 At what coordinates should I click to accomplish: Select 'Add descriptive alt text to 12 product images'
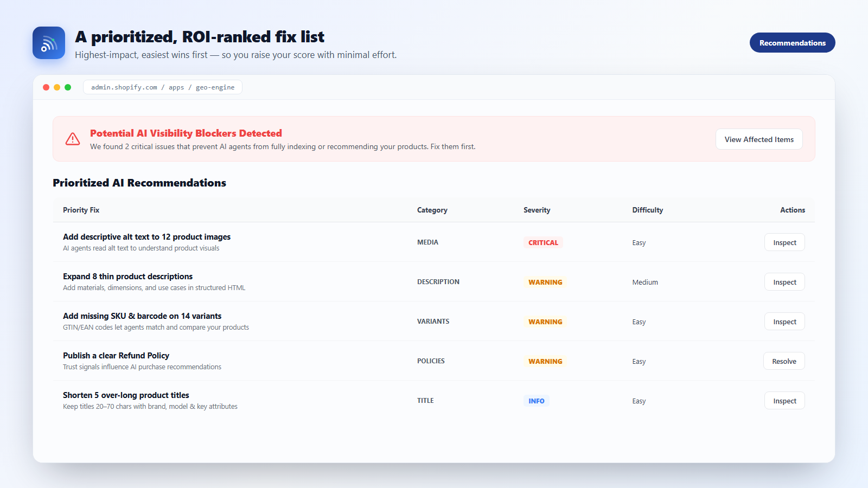(x=146, y=237)
